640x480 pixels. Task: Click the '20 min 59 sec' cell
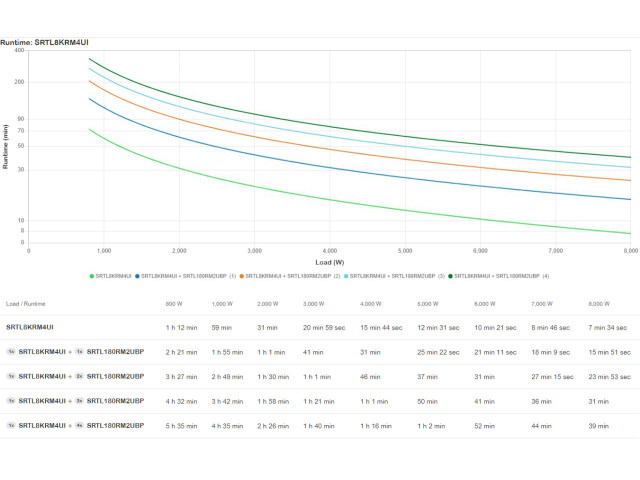[x=324, y=328]
